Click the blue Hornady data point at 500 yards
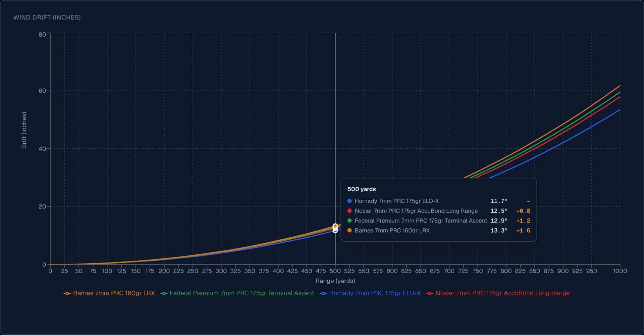This screenshot has height=335, width=644. pyautogui.click(x=335, y=231)
